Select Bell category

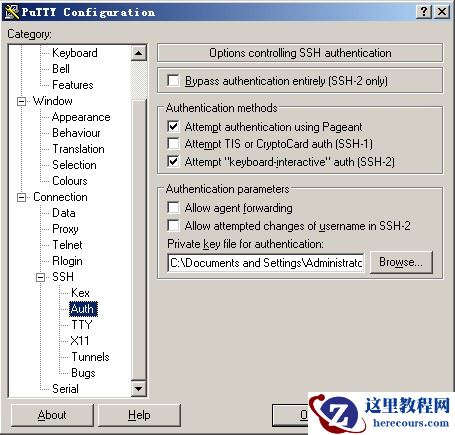(61, 69)
